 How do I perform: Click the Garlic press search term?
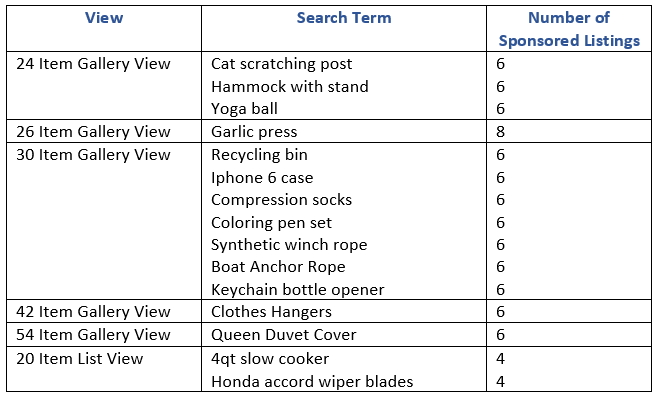tap(254, 132)
